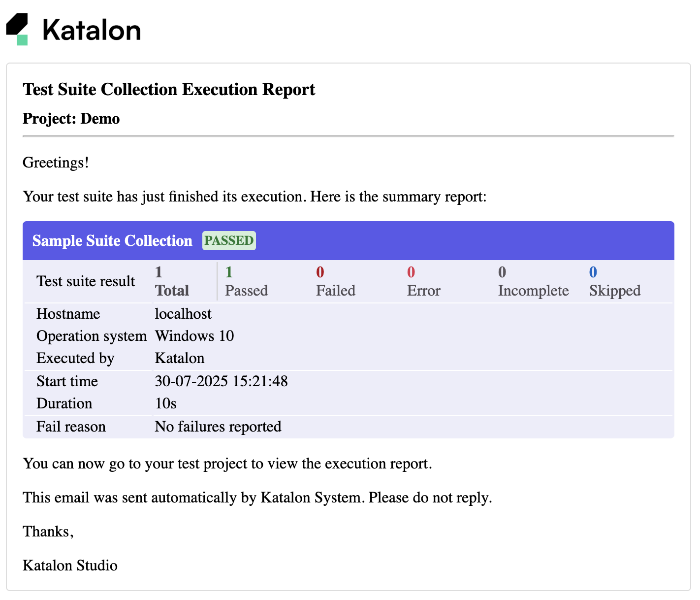Screen dimensions: 700x600
Task: Click the Greetings! line
Action: (56, 163)
